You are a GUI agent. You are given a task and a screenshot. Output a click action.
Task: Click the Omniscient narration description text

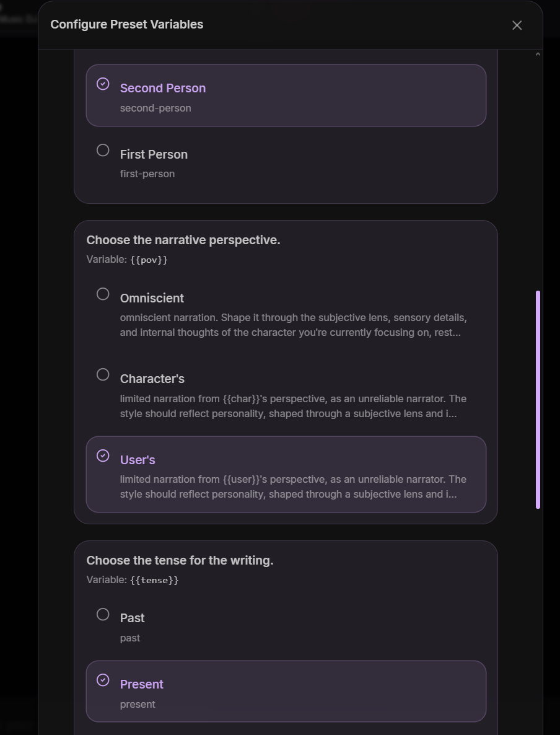click(293, 325)
